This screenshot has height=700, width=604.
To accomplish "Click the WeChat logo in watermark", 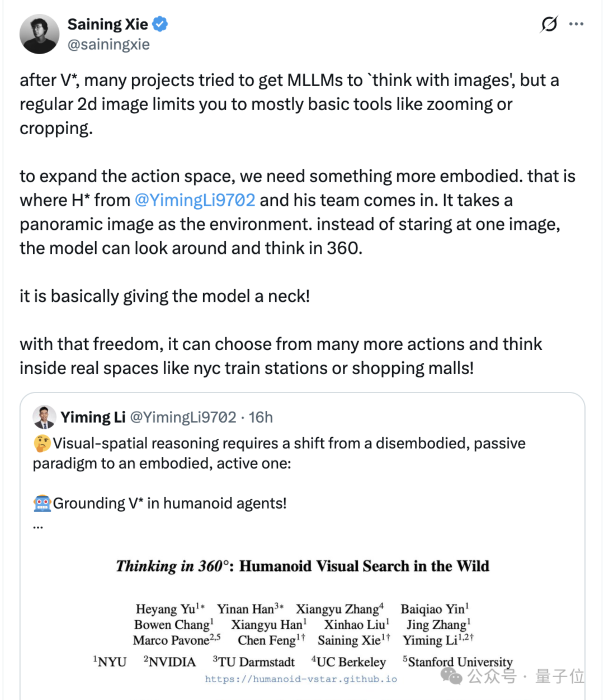I will [x=452, y=676].
